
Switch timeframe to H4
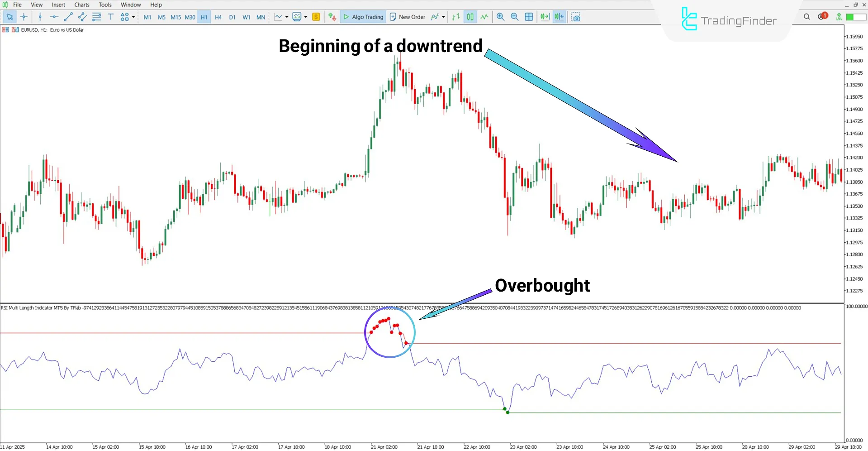point(218,17)
